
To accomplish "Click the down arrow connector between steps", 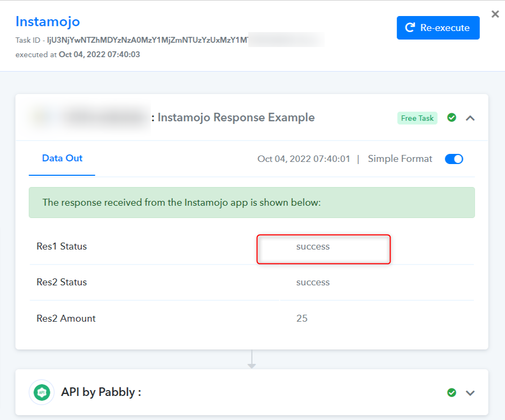I will point(252,359).
